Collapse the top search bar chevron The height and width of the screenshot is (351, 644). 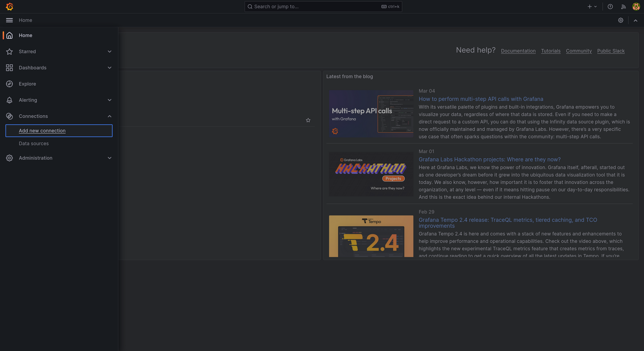[635, 20]
